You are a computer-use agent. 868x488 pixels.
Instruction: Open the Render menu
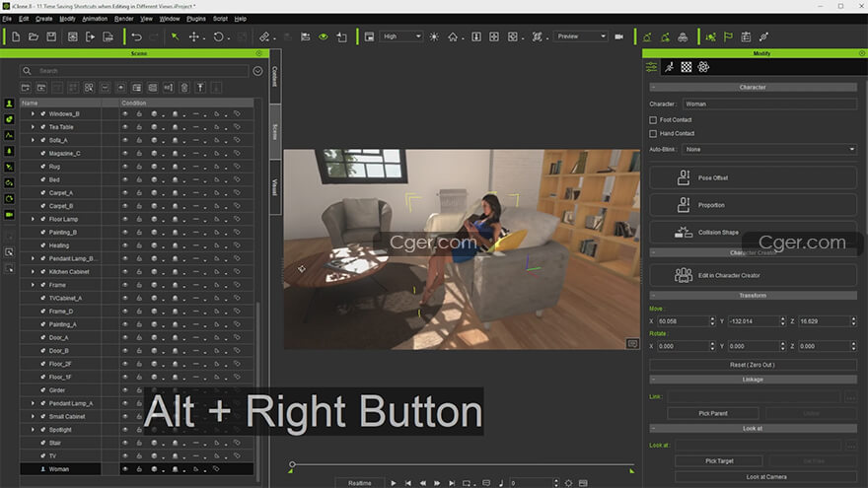point(124,19)
